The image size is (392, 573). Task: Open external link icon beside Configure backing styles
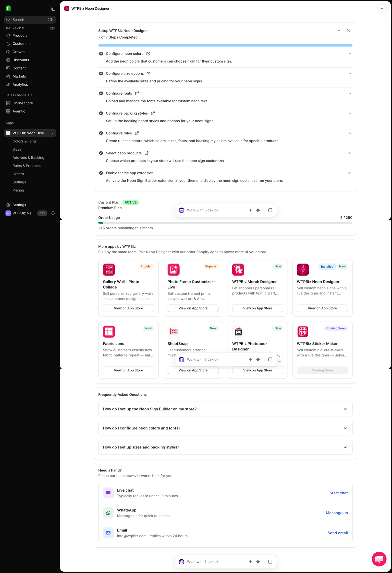pyautogui.click(x=153, y=113)
